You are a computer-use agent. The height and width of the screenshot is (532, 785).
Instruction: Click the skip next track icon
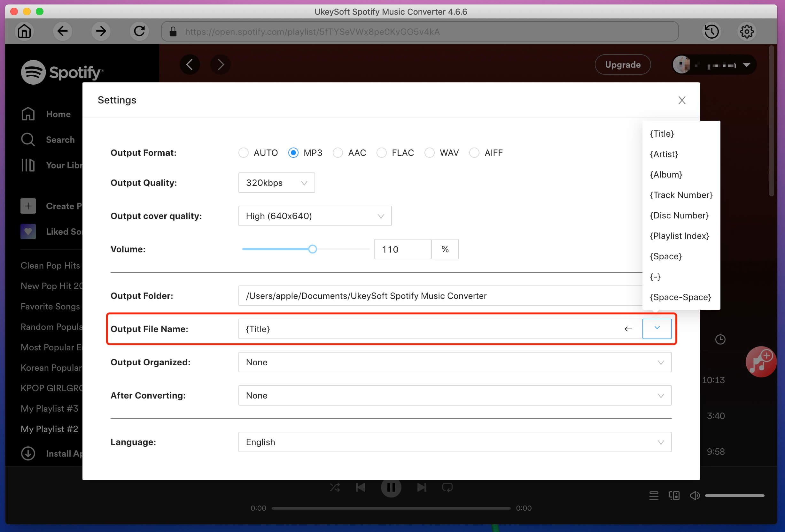pos(422,487)
